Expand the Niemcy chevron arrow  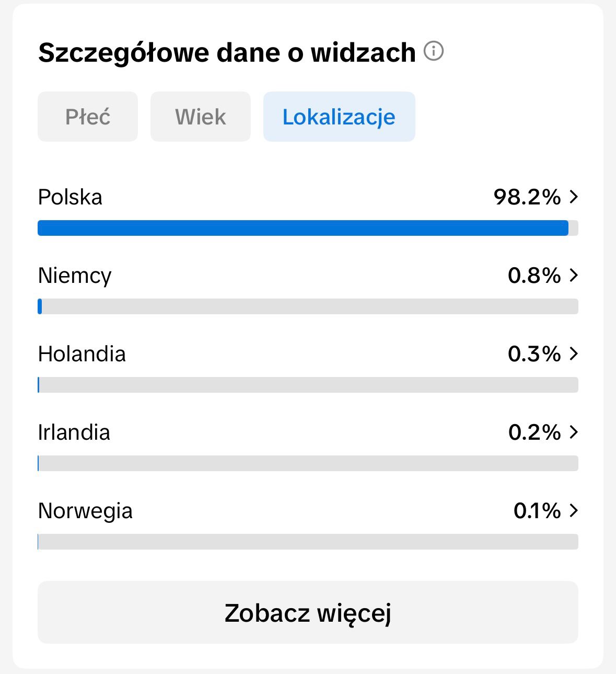tap(574, 276)
